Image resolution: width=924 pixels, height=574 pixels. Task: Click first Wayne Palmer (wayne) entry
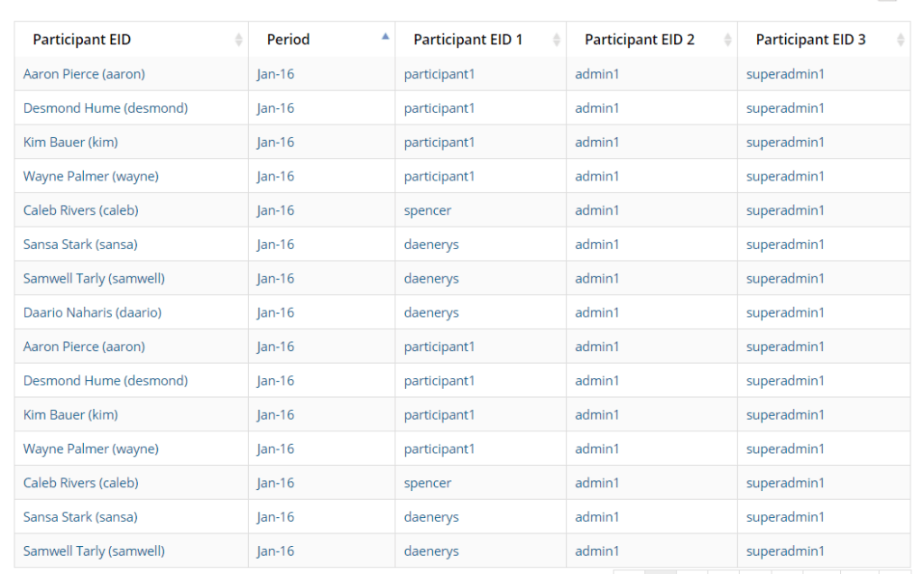pyautogui.click(x=90, y=176)
